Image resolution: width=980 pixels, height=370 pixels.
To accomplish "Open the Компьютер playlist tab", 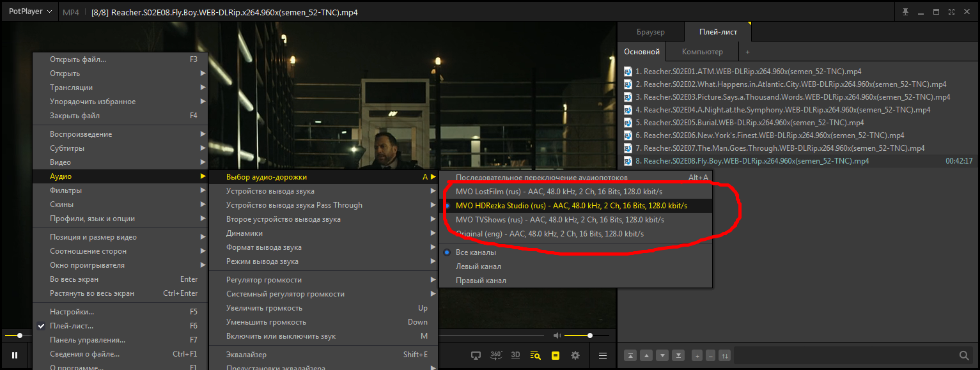I will pyautogui.click(x=702, y=52).
